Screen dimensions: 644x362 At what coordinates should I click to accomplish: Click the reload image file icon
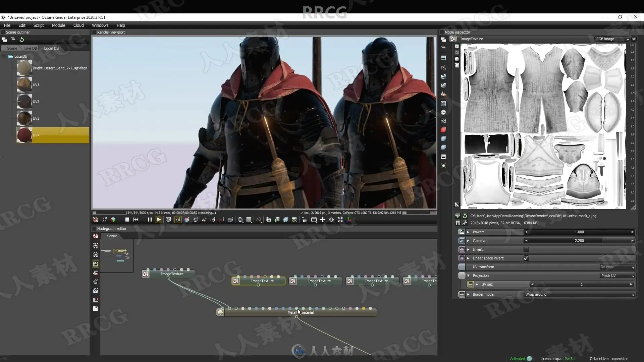(x=465, y=216)
